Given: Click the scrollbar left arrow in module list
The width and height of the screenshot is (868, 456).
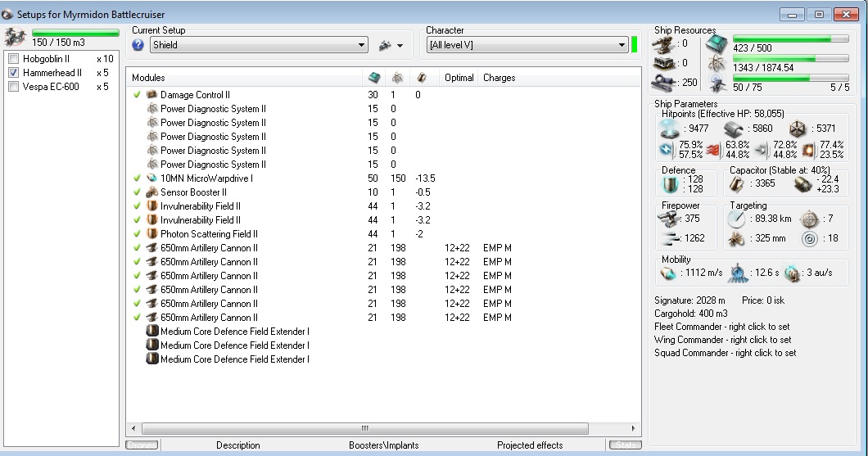Looking at the screenshot, I should [x=133, y=428].
